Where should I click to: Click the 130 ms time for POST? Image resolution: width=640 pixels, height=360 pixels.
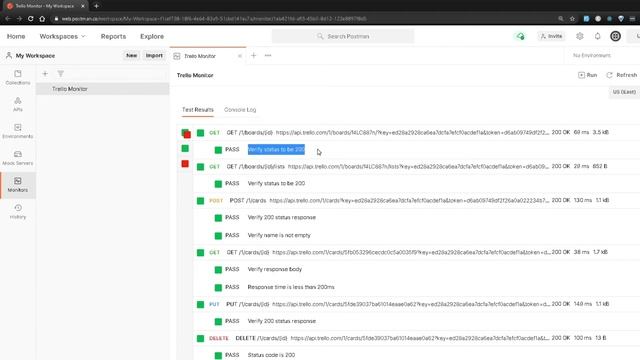click(x=583, y=200)
